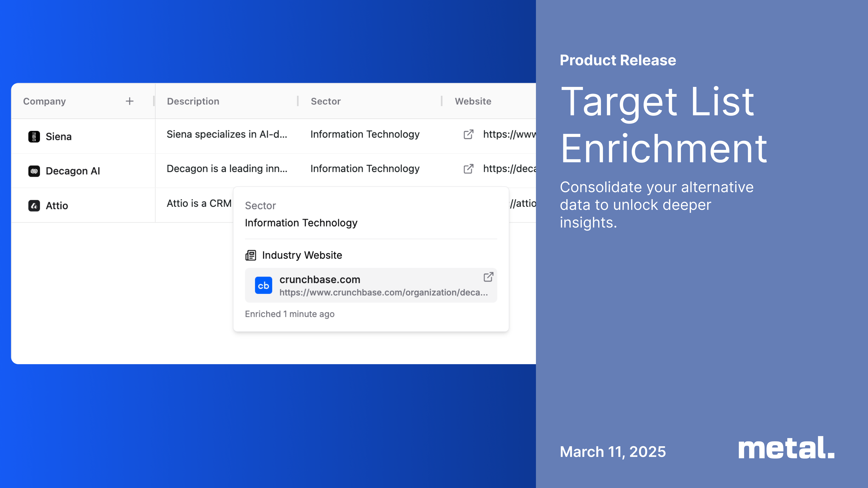Select the Website column header

[x=473, y=101]
